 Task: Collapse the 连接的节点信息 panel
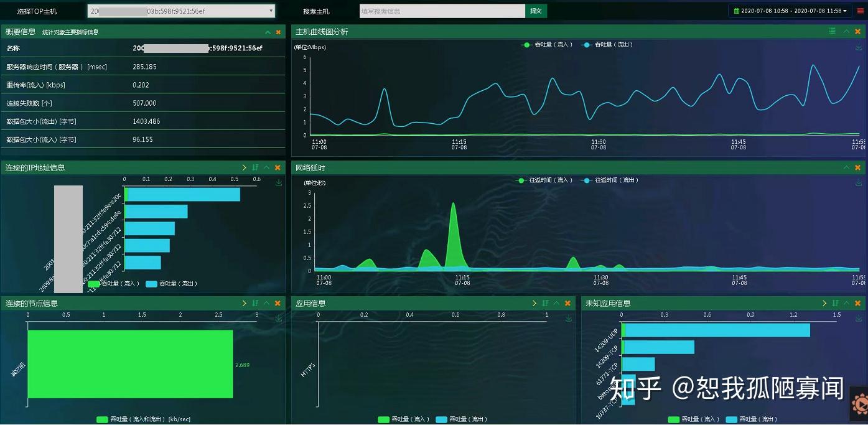click(x=266, y=303)
